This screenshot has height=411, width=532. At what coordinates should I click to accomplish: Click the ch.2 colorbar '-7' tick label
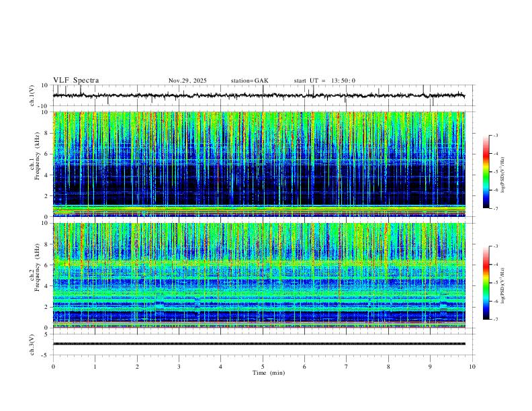(x=495, y=319)
